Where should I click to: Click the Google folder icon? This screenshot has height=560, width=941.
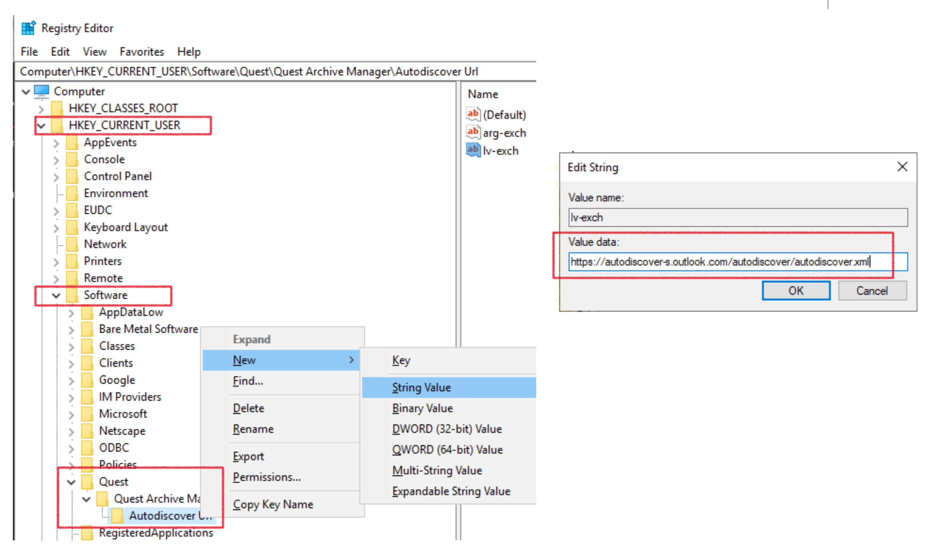click(x=87, y=380)
